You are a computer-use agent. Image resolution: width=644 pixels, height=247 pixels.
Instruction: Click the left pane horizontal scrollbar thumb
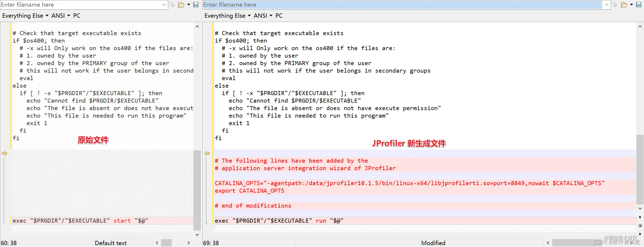click(166, 243)
